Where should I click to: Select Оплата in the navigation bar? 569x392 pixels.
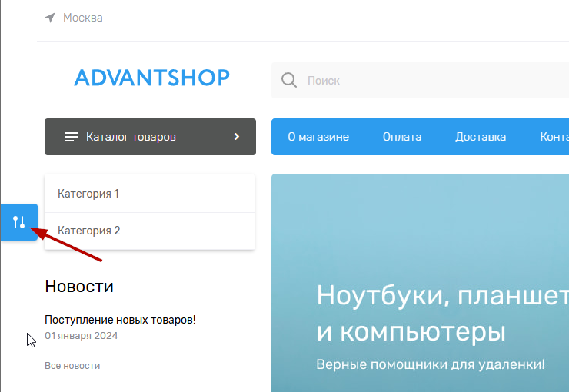tap(402, 137)
